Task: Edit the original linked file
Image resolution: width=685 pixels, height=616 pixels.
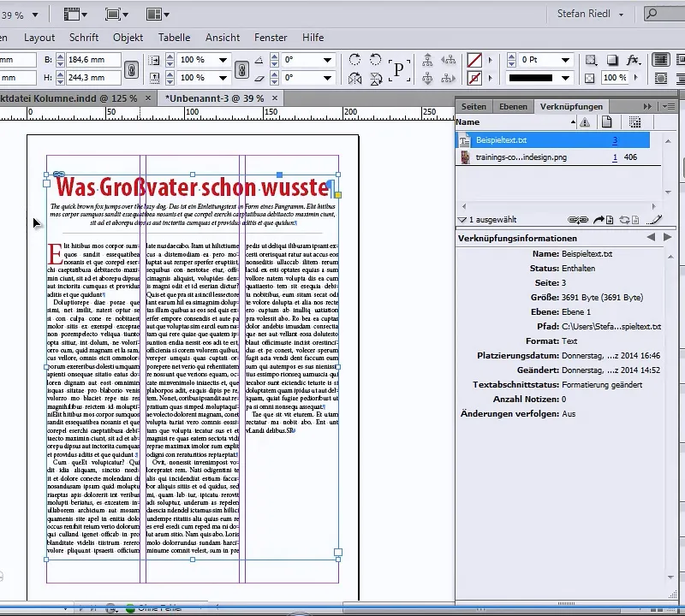Action: tap(655, 220)
